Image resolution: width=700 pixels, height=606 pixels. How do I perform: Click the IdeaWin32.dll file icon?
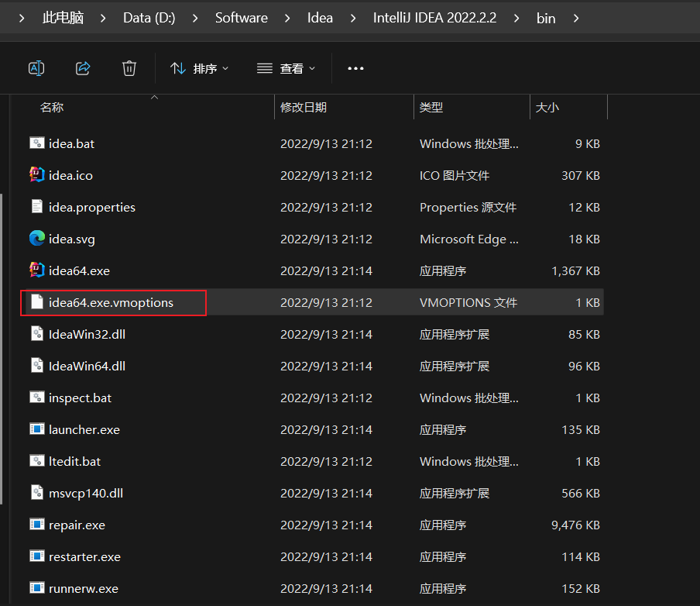point(37,334)
